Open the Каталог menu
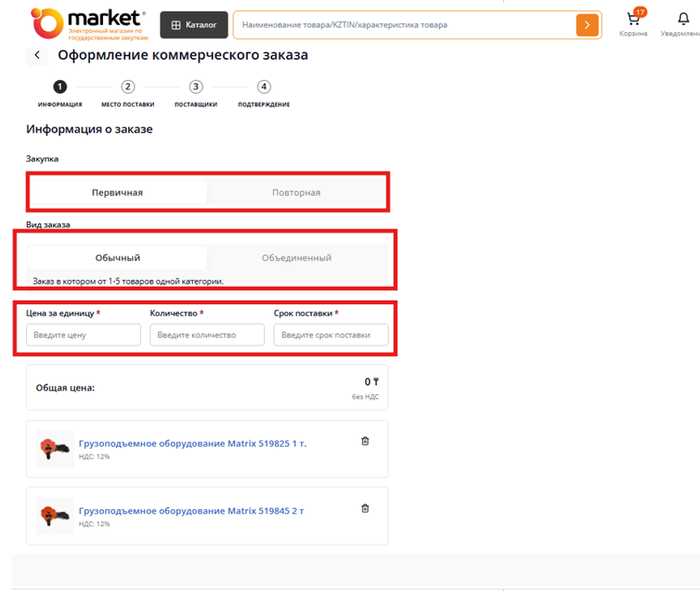 click(x=194, y=25)
